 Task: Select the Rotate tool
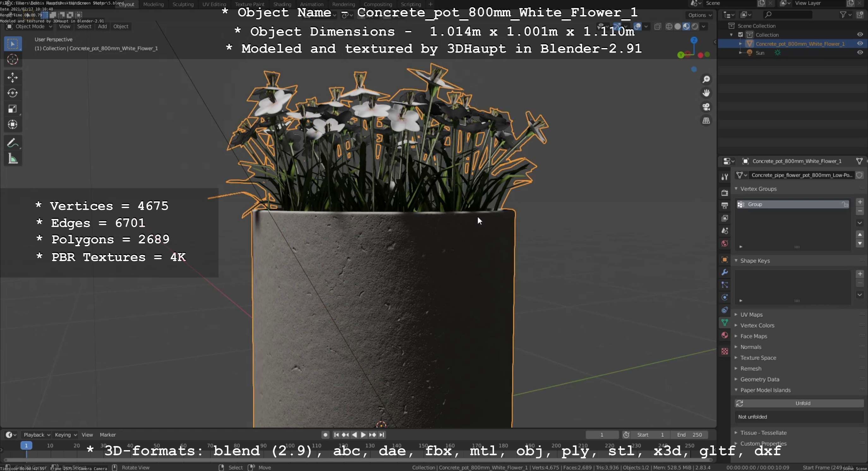click(x=13, y=93)
